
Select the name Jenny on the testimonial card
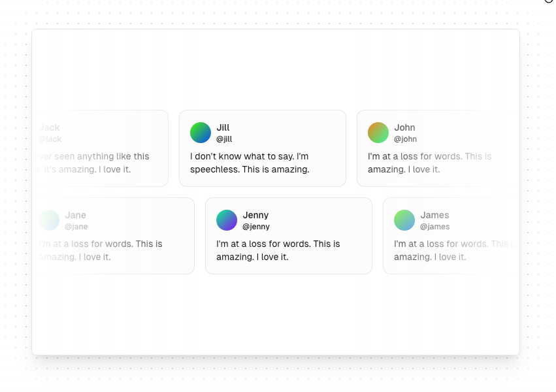[255, 215]
